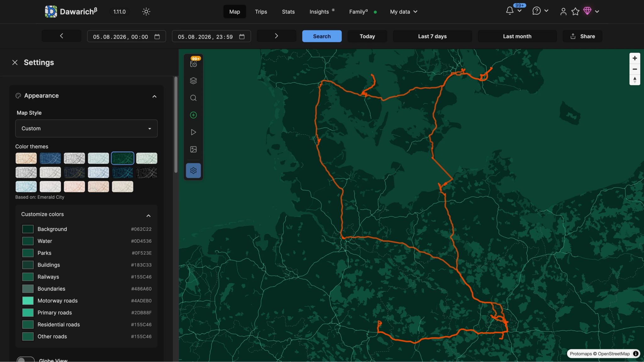Zoom in on the map

tap(635, 58)
